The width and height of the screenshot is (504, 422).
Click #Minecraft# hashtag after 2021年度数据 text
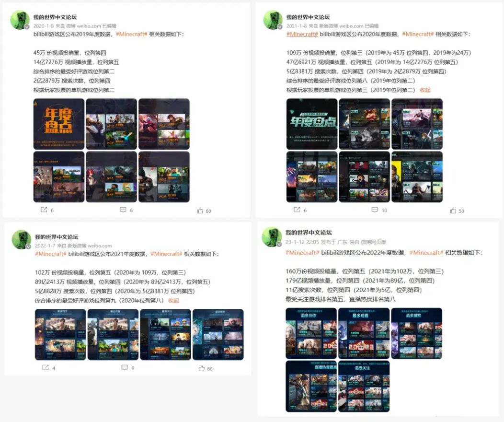pos(166,254)
